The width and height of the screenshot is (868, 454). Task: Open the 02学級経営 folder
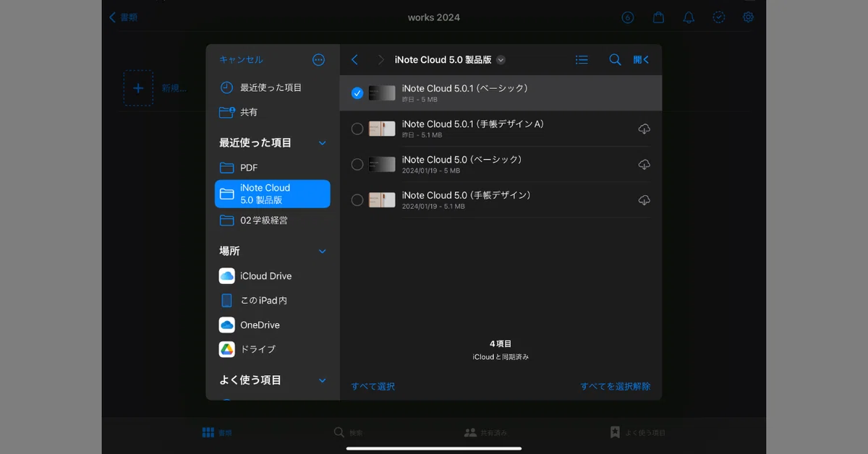(x=273, y=220)
